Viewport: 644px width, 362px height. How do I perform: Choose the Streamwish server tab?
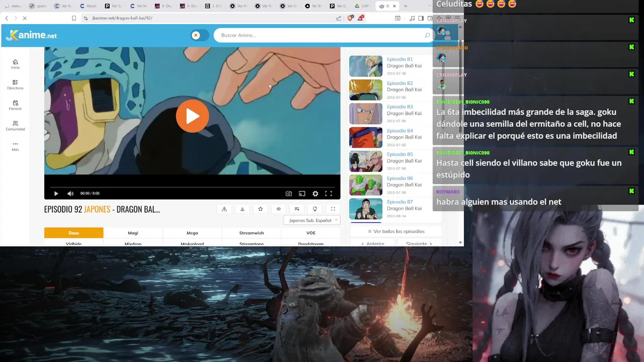click(x=252, y=233)
